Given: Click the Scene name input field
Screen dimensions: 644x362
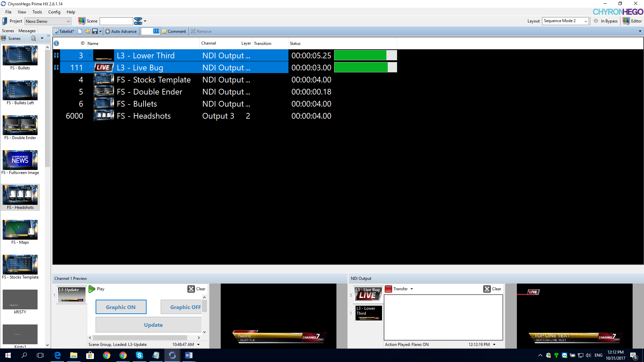Looking at the screenshot, I should coord(116,21).
